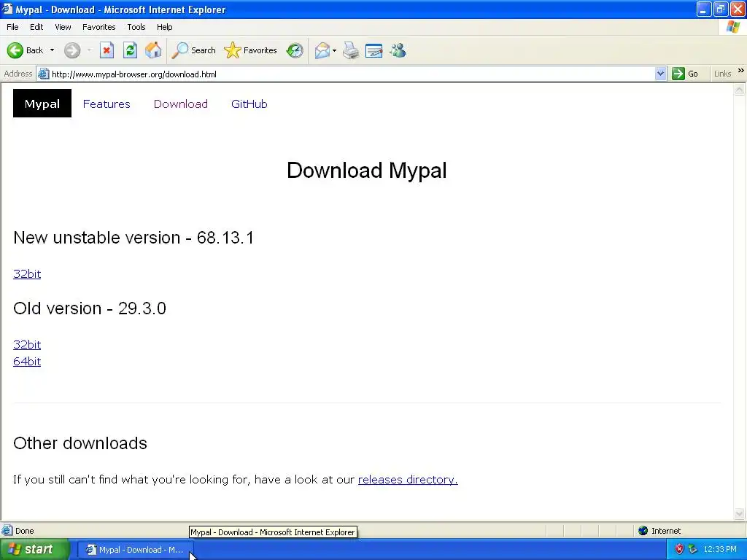Click the scrollbar down arrow
This screenshot has width=747, height=560.
740,513
